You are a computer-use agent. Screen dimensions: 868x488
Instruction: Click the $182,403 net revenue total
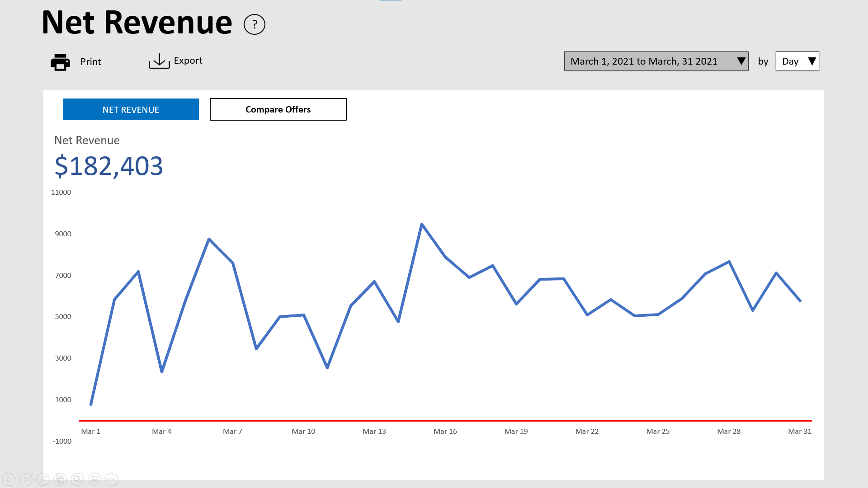[108, 166]
